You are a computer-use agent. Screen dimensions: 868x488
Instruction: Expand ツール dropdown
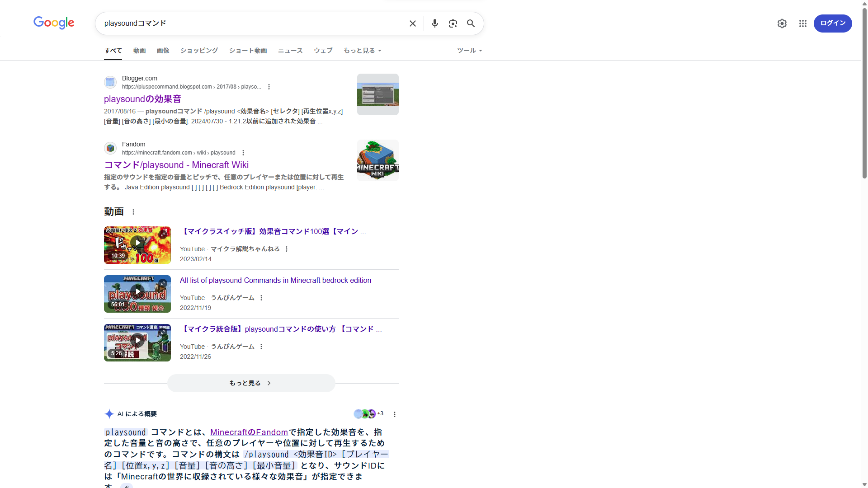tap(470, 51)
